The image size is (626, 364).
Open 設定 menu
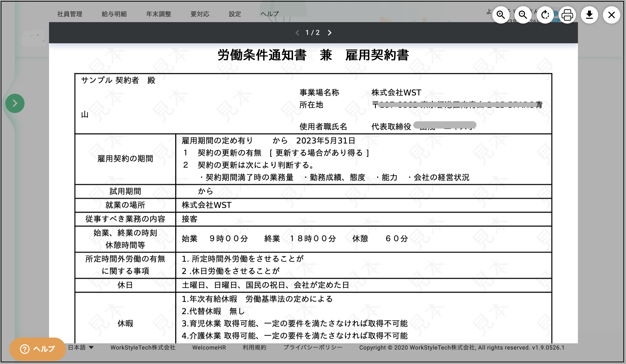[x=235, y=14]
